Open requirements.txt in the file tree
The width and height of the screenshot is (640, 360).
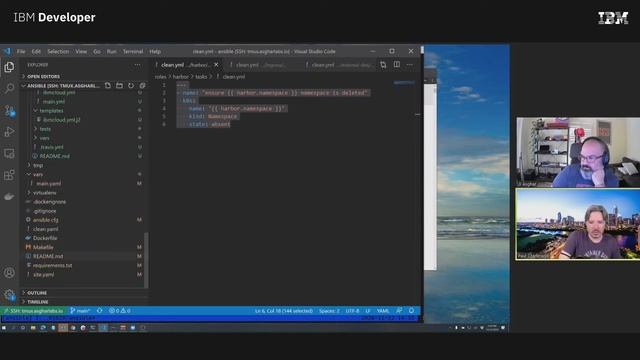coord(52,265)
